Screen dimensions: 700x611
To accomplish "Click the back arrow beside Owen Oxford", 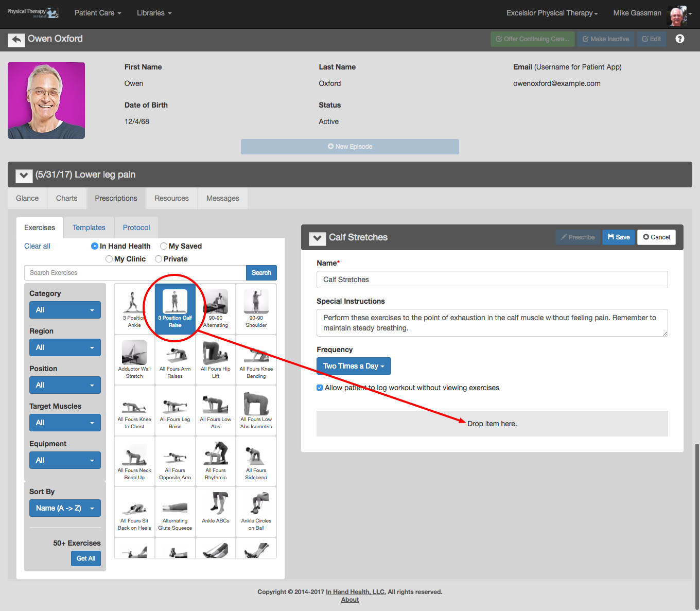I will [16, 40].
